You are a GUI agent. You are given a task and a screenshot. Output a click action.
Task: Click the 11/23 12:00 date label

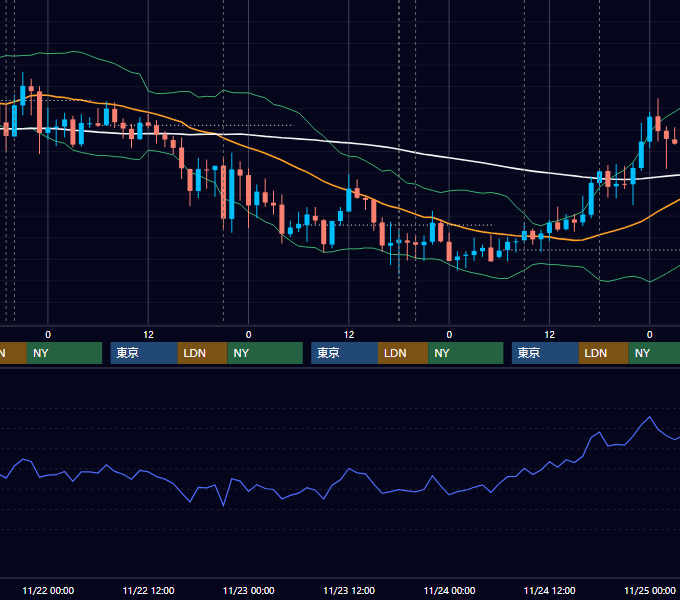(349, 590)
